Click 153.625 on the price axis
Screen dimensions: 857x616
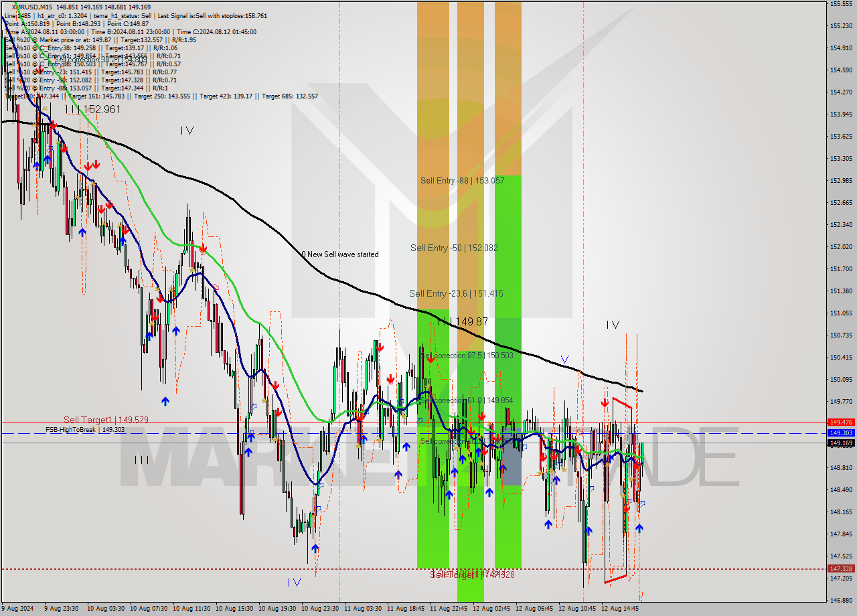coord(841,136)
